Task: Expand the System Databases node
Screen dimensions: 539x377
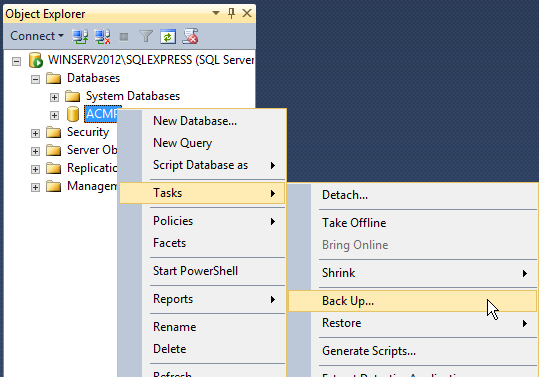Action: click(54, 97)
